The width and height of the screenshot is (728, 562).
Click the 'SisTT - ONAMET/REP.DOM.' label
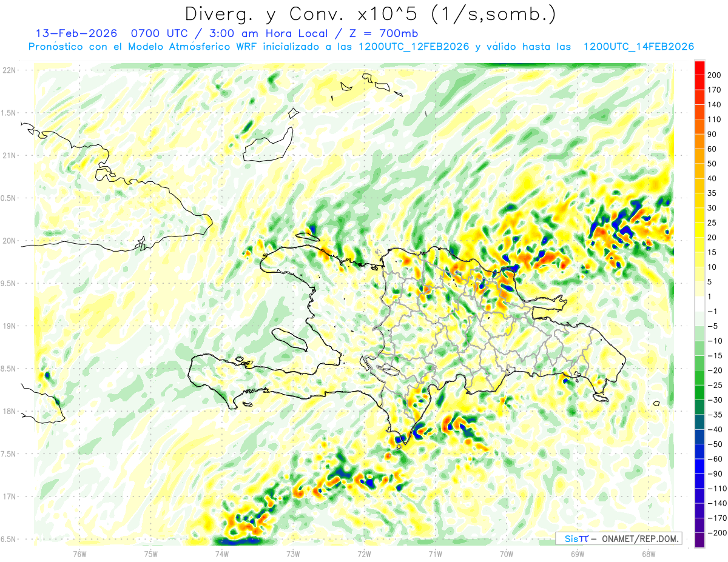click(x=618, y=538)
